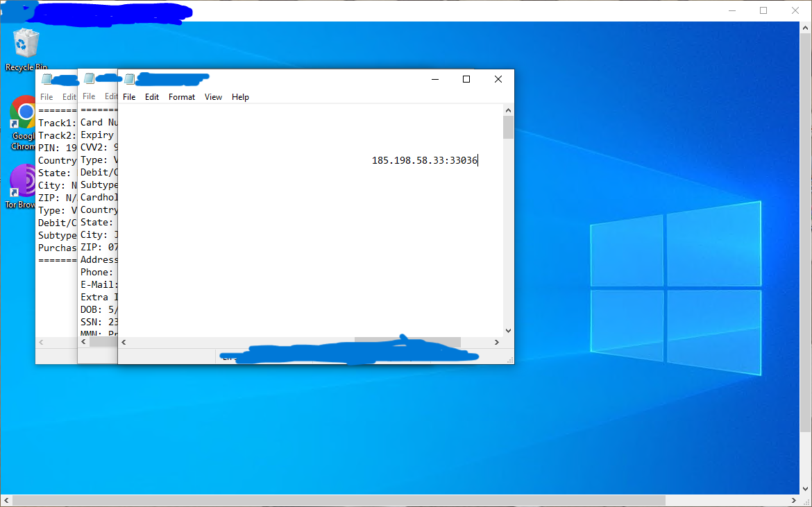Screen dimensions: 812x507
Task: Open File menu of the backmost Notepad
Action: (46, 97)
